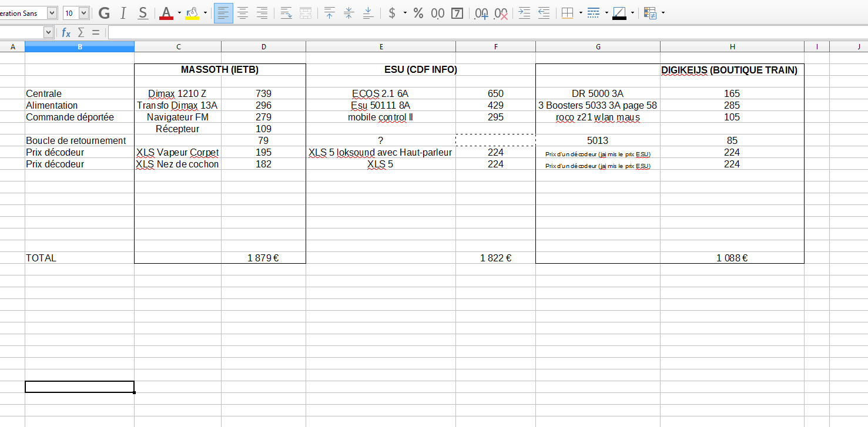The image size is (868, 427).
Task: Format as number with decimals
Action: pos(438,13)
